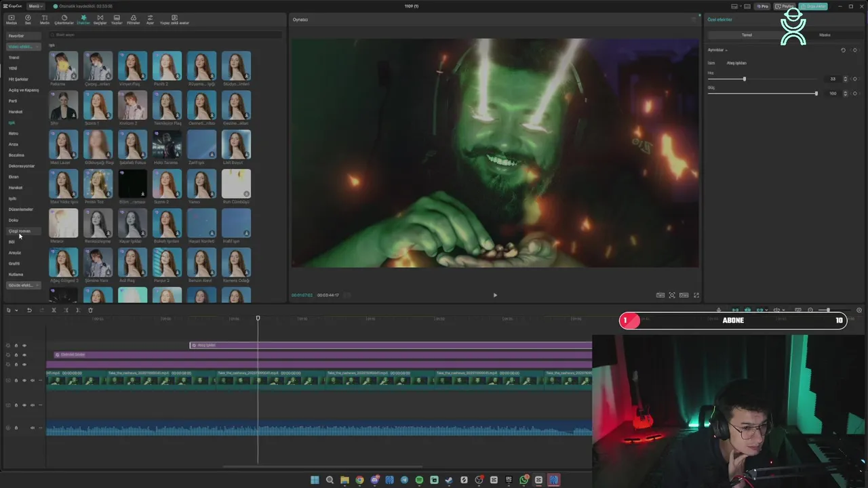
Task: Open the Filtreler filters tab
Action: [133, 19]
